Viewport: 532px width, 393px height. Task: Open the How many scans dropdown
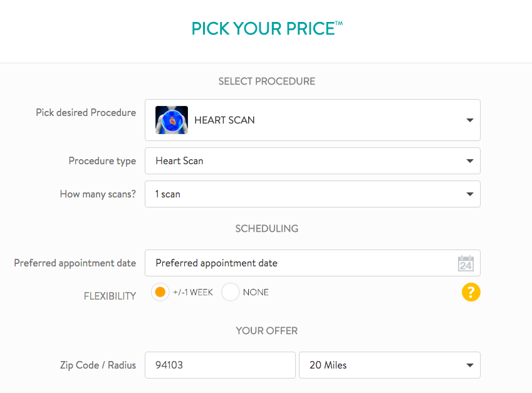point(312,194)
